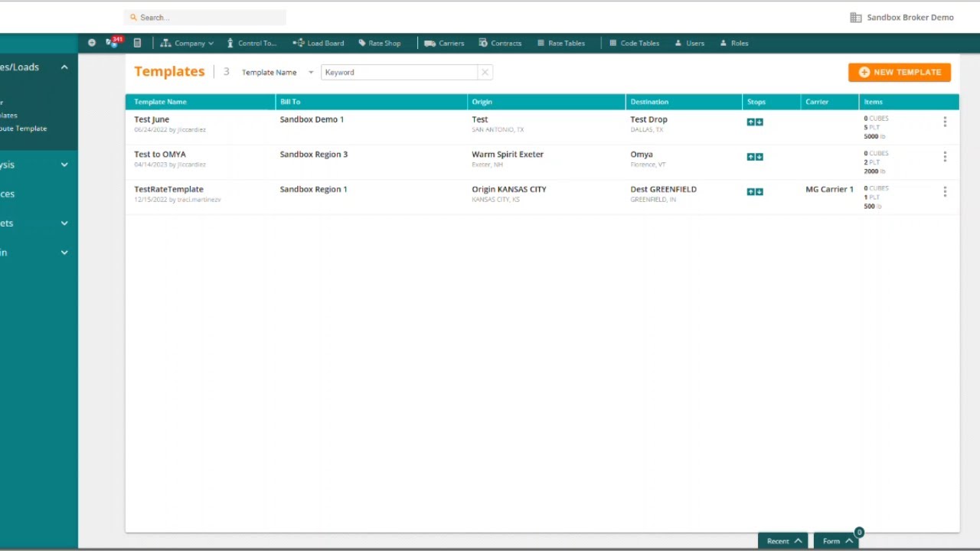
Task: Open Contracts from the navigation bar
Action: 500,43
